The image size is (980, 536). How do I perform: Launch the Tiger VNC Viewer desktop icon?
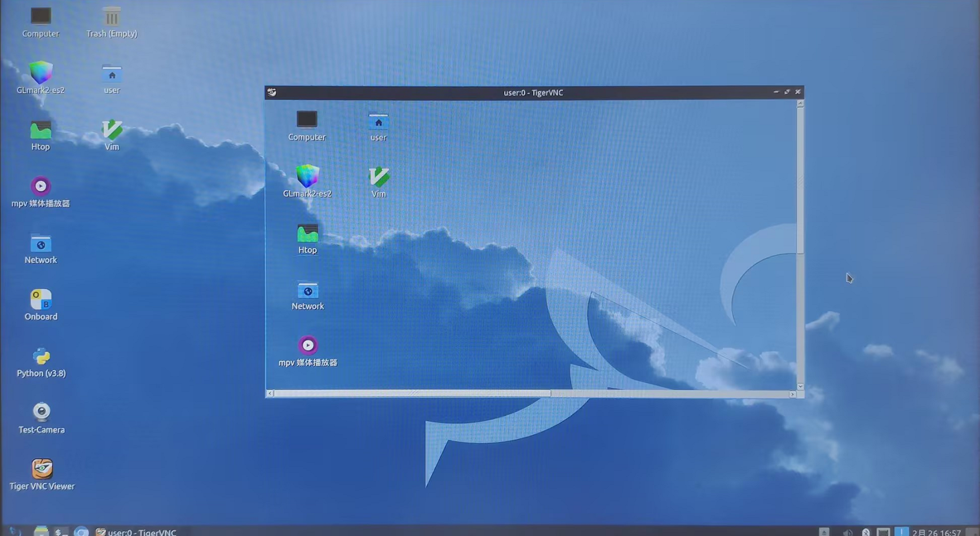click(x=42, y=475)
